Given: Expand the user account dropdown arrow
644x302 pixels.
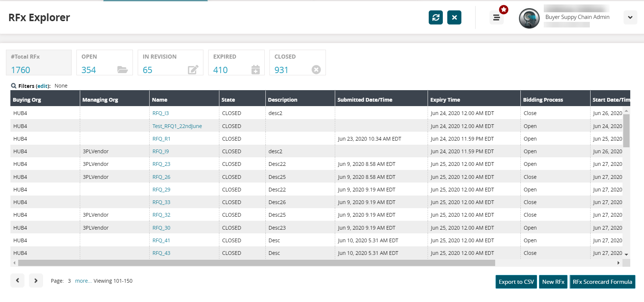Looking at the screenshot, I should point(630,17).
